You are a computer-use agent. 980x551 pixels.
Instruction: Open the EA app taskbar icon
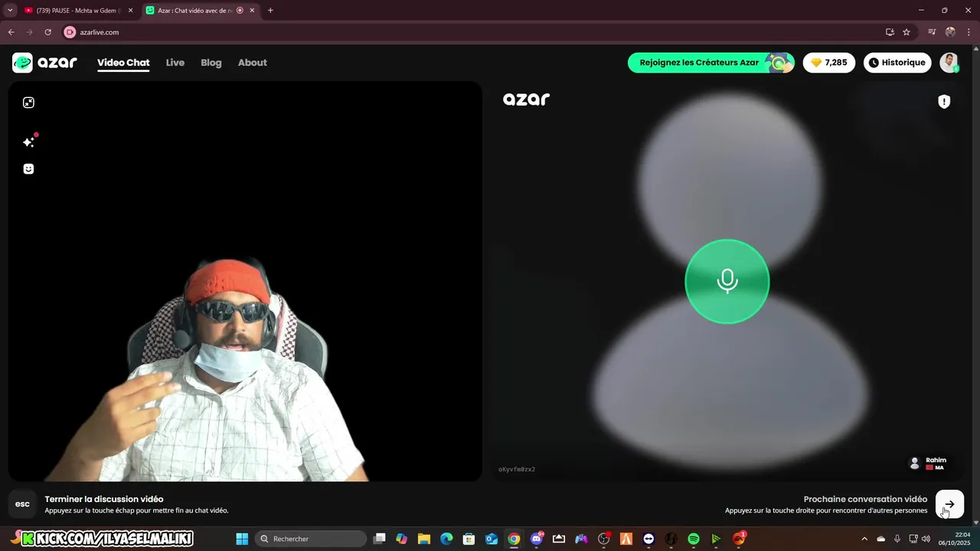[x=739, y=539]
